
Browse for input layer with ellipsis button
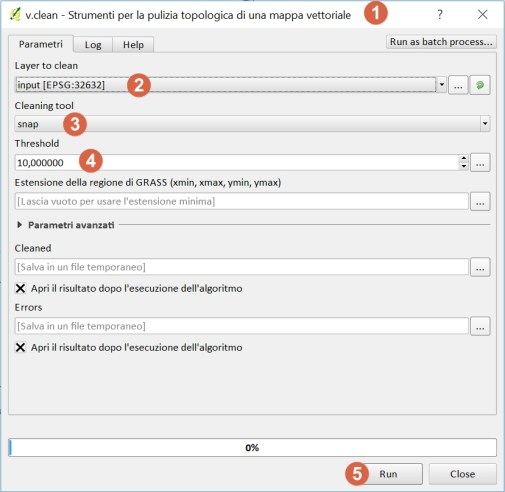coord(458,85)
